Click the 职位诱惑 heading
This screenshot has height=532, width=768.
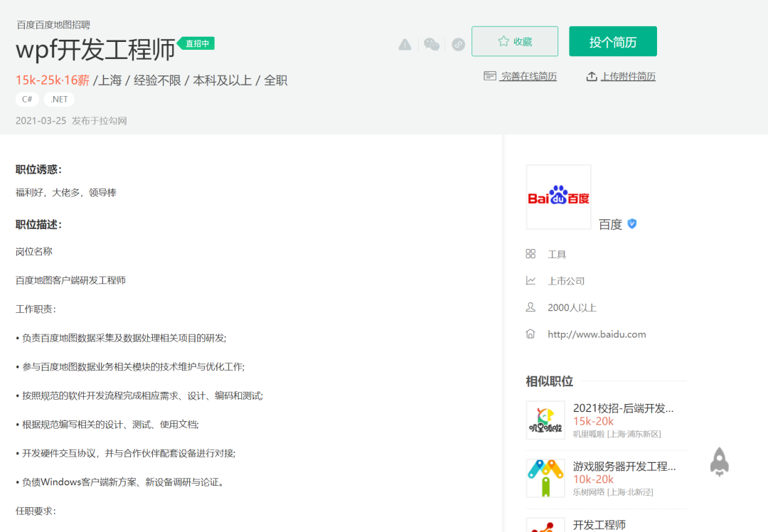click(x=38, y=169)
